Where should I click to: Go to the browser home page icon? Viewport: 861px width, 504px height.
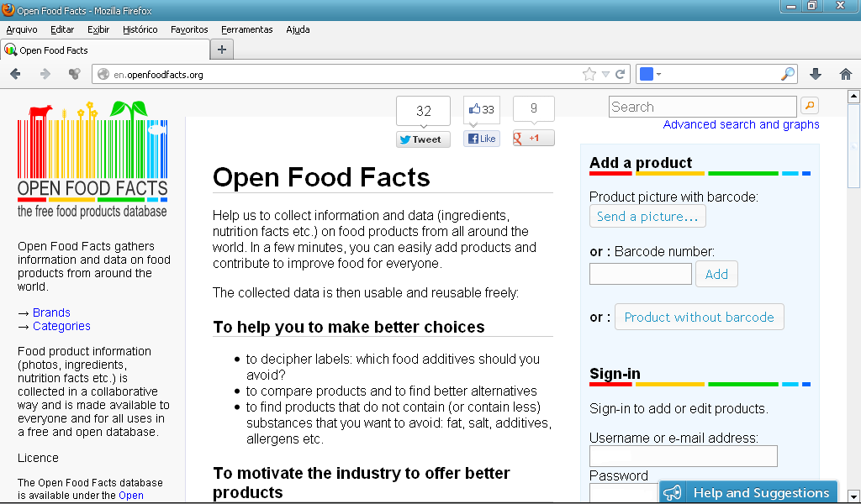click(846, 74)
